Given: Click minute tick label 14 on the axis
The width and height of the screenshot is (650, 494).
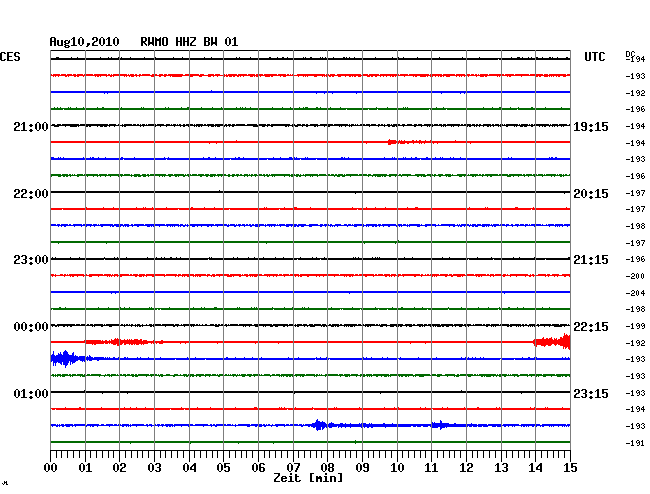Looking at the screenshot, I should (x=535, y=468).
